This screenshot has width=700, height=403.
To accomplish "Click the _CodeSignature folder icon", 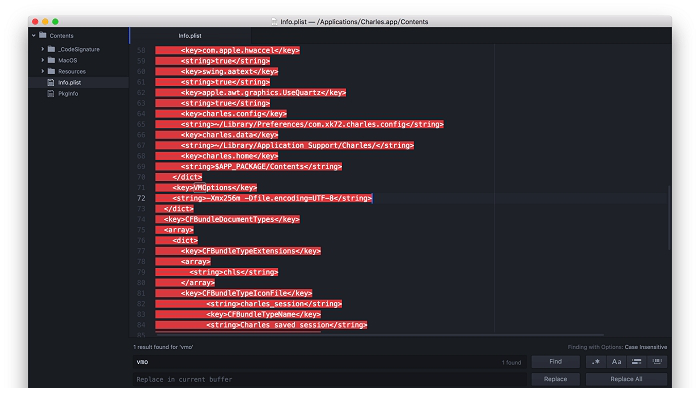I will pyautogui.click(x=51, y=48).
